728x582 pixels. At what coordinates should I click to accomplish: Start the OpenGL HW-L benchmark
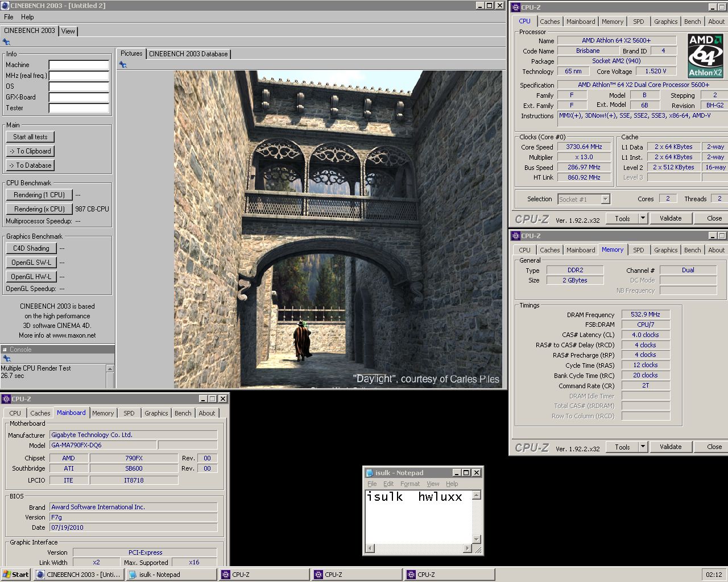coord(31,277)
